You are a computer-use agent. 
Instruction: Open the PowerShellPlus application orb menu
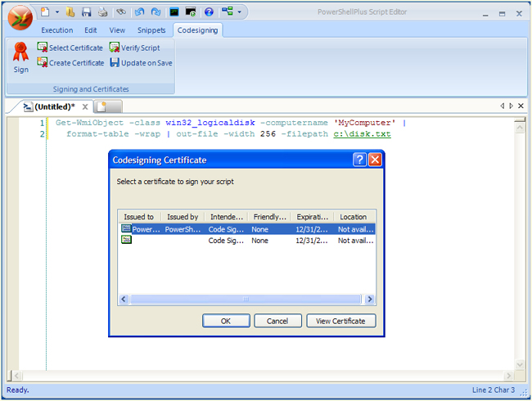pyautogui.click(x=20, y=18)
